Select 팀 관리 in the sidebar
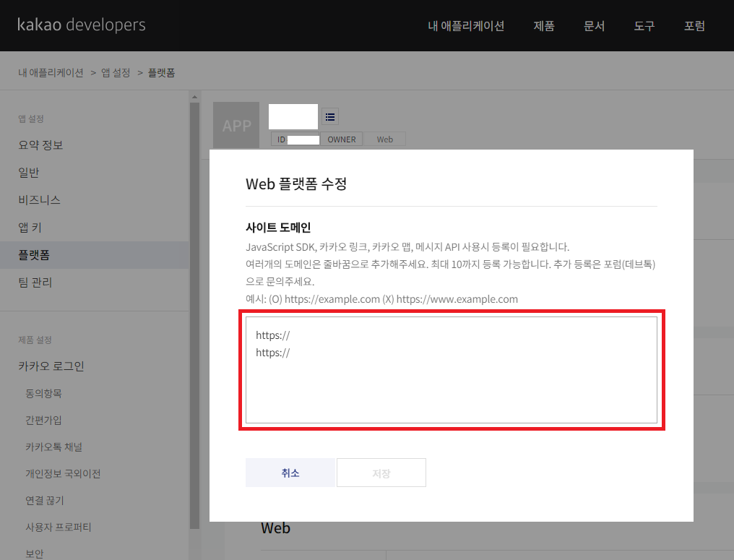This screenshot has width=734, height=560. point(94,283)
